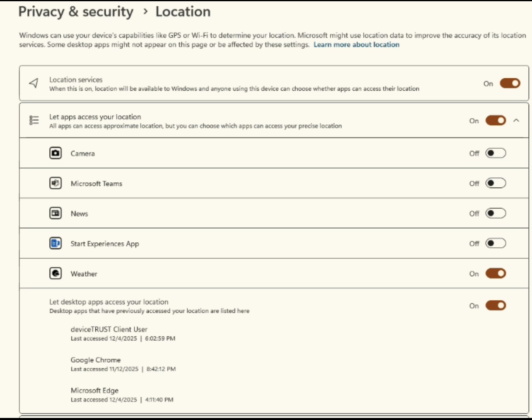This screenshot has height=420, width=532.
Task: Open the Learn more about location link
Action: click(356, 45)
